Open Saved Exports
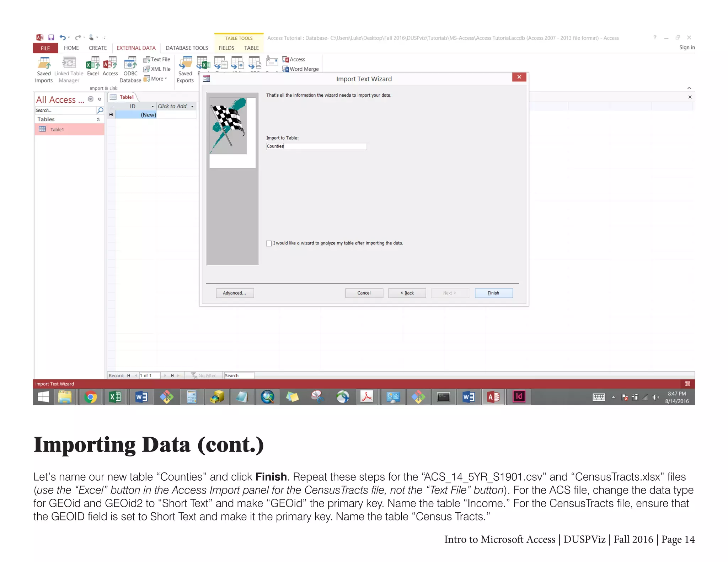This screenshot has width=728, height=562. point(185,70)
